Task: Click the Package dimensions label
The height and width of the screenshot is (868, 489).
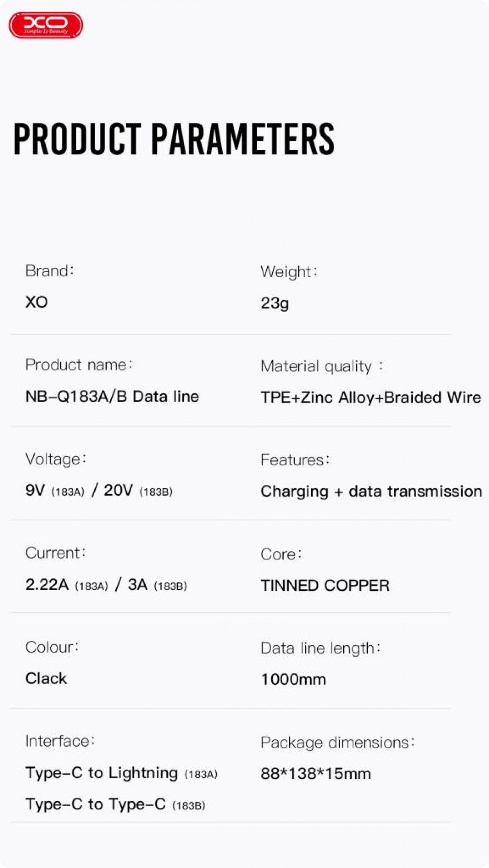Action: click(x=337, y=742)
